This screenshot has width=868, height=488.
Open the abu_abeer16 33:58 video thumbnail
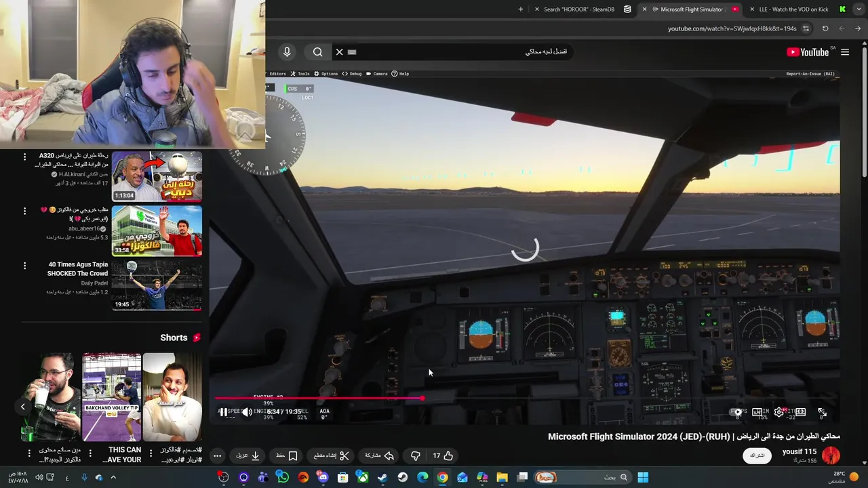click(157, 230)
